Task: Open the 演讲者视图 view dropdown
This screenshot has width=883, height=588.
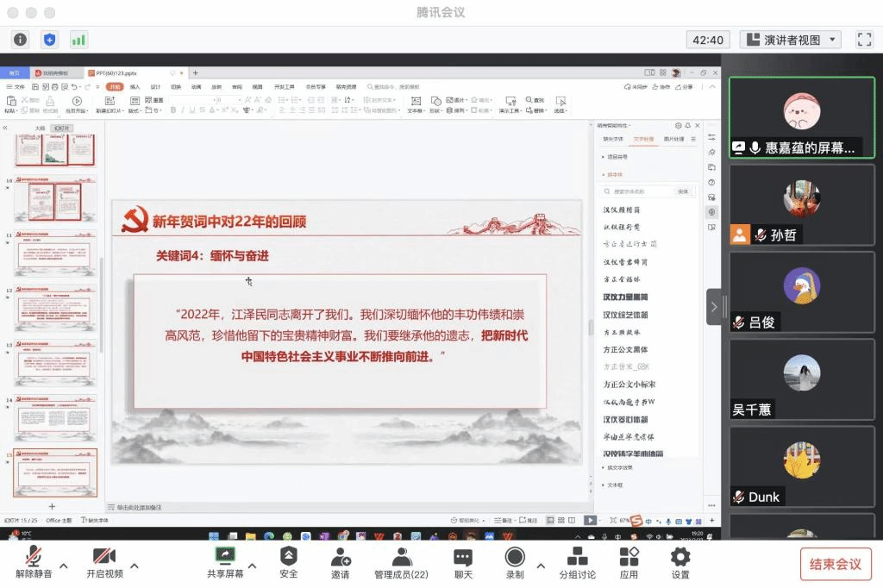Action: click(x=791, y=40)
